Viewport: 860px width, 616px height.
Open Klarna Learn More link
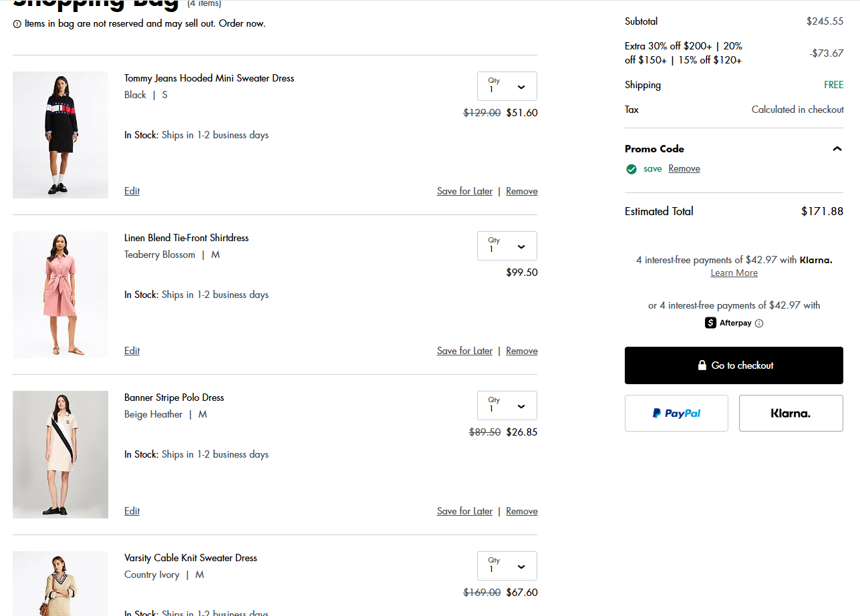click(x=734, y=273)
